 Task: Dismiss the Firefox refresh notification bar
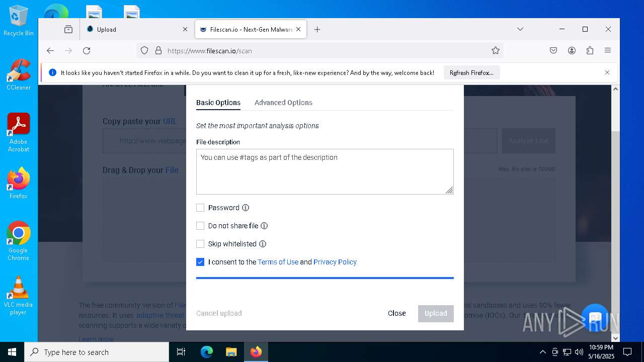pyautogui.click(x=607, y=72)
